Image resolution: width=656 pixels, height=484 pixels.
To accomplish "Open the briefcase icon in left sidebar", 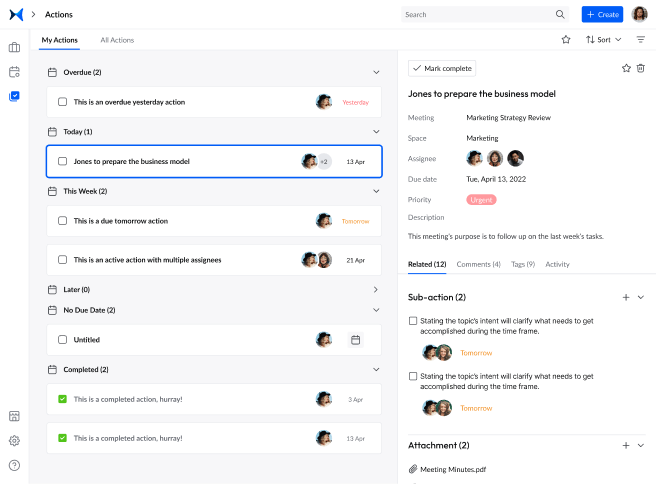I will [14, 47].
